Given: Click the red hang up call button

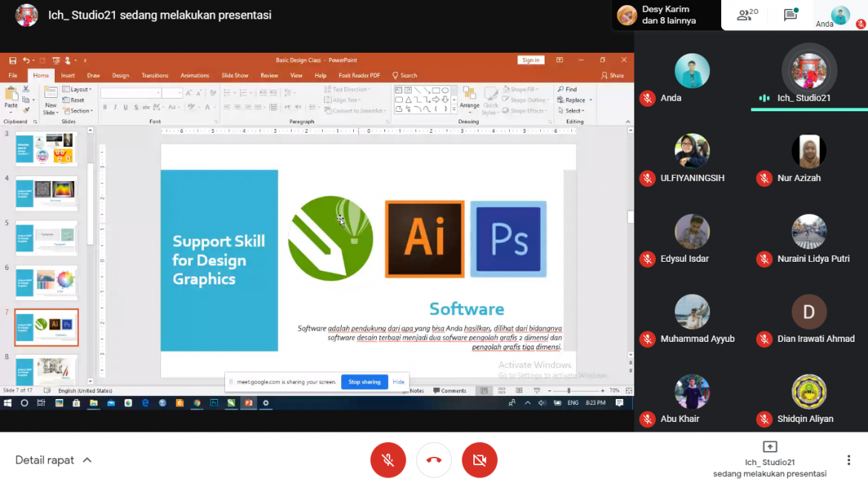Looking at the screenshot, I should (x=434, y=460).
